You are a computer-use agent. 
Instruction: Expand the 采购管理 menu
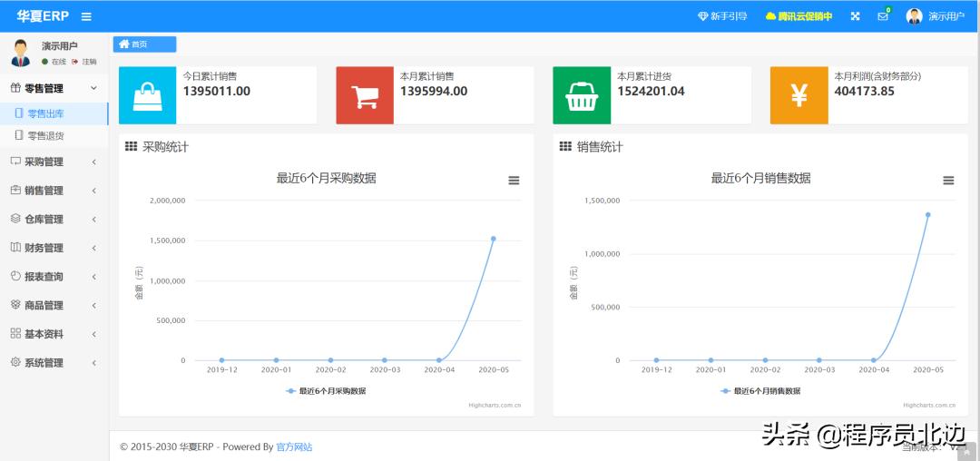(54, 162)
